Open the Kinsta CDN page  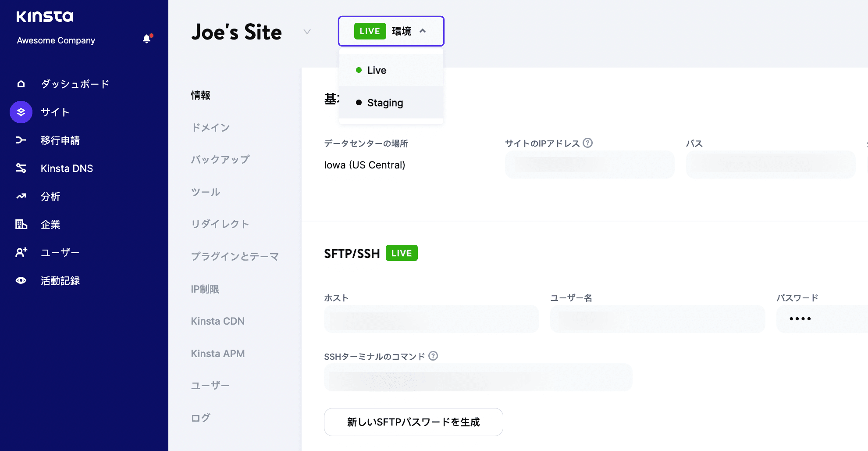coord(218,321)
